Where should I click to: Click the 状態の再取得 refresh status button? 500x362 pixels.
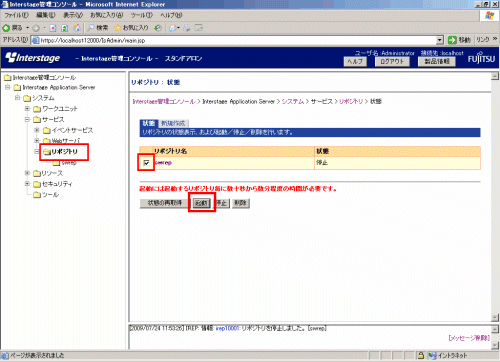pos(165,203)
